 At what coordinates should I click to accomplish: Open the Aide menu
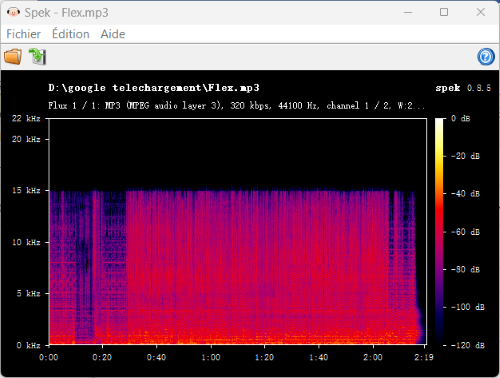pos(113,34)
